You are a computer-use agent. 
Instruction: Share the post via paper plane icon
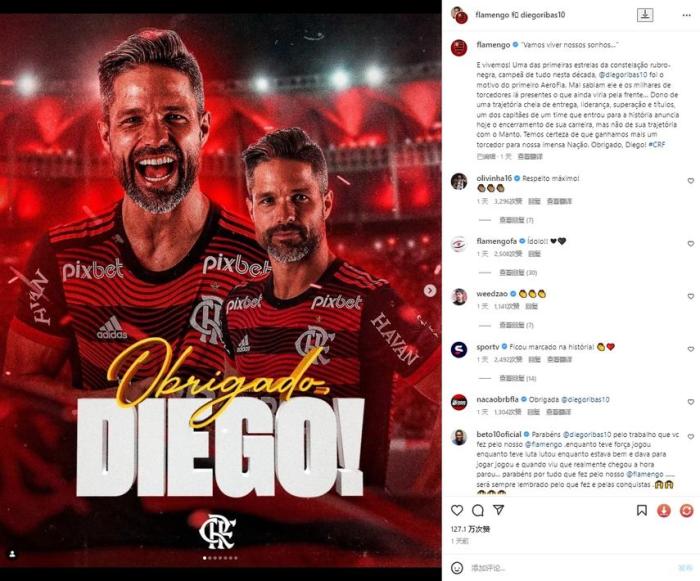498,510
